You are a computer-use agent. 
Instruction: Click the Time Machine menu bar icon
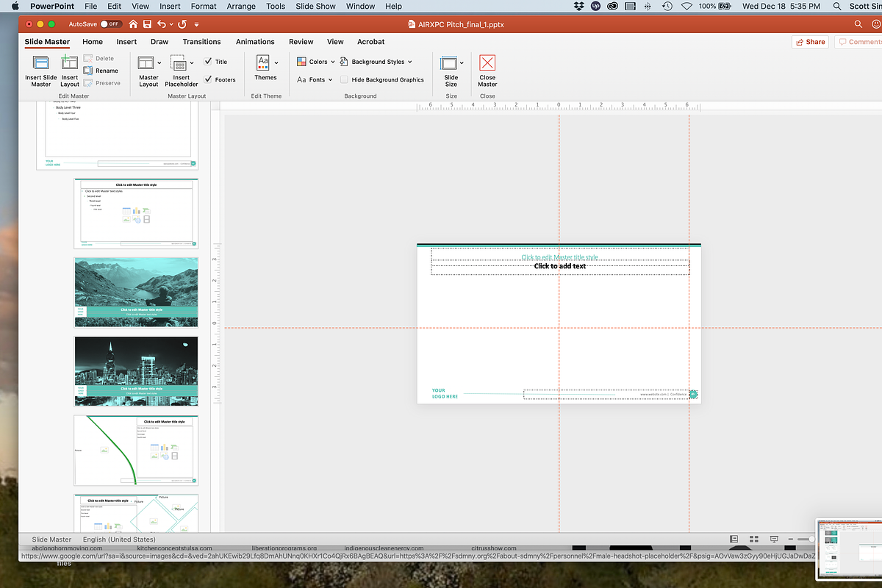[x=667, y=6]
